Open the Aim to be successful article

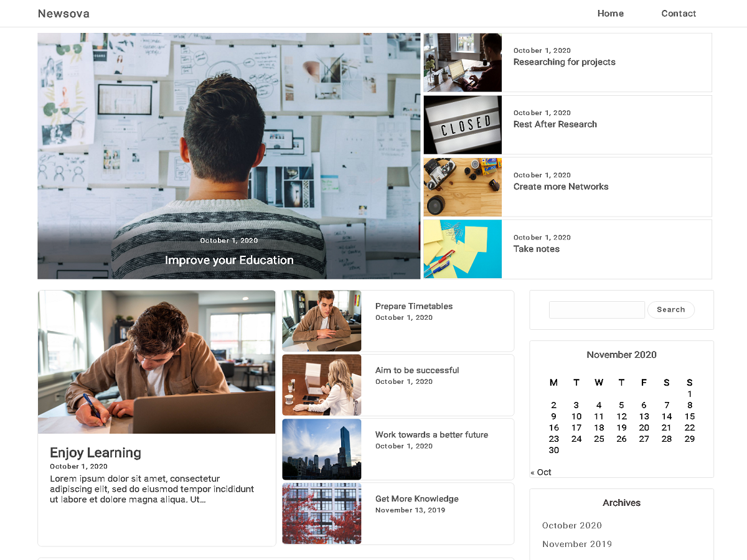click(x=417, y=370)
